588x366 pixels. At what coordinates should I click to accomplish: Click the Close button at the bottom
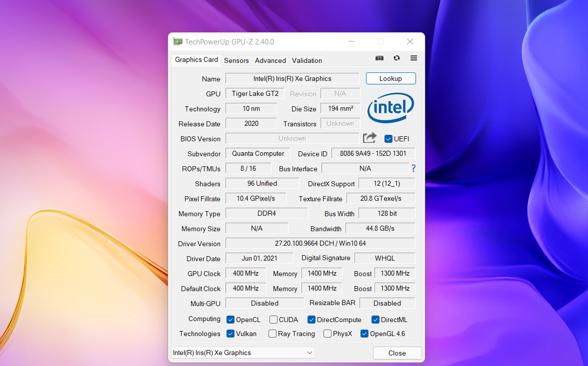tap(397, 353)
